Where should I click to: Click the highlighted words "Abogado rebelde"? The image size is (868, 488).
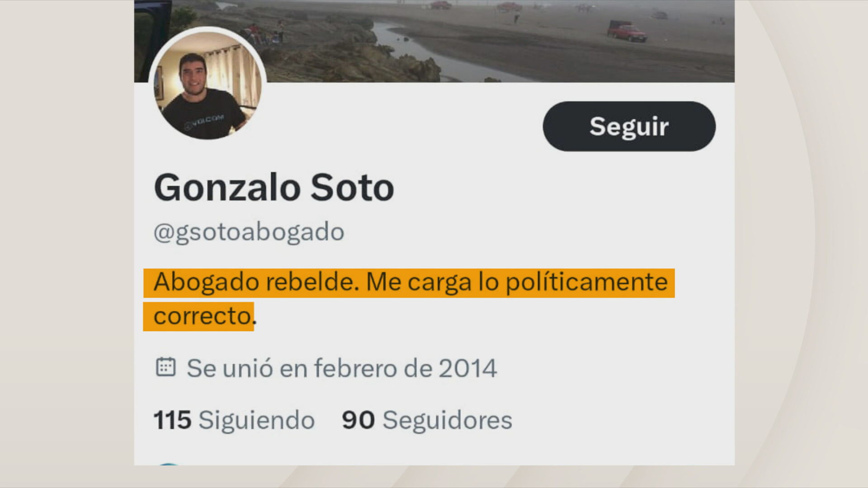pos(256,282)
